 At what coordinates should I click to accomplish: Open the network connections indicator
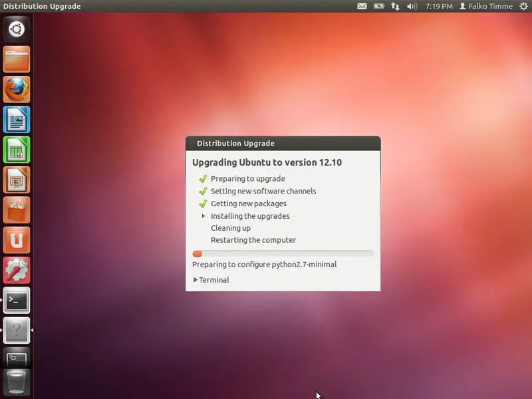pos(395,6)
